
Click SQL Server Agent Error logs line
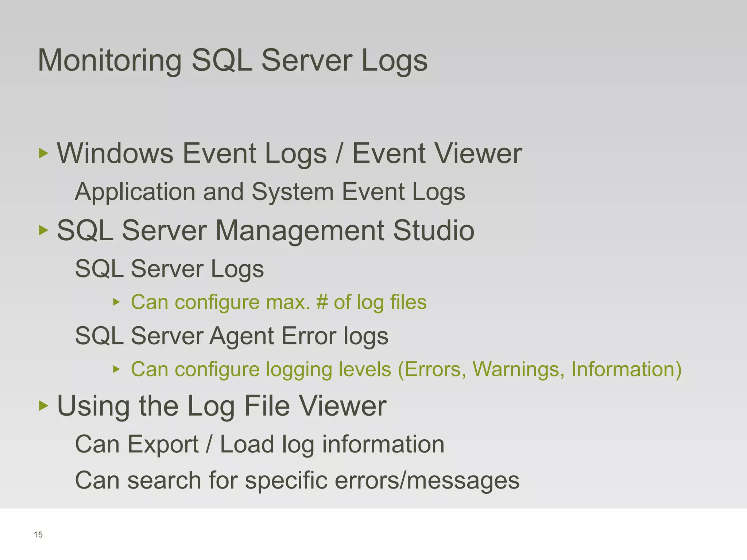[232, 336]
